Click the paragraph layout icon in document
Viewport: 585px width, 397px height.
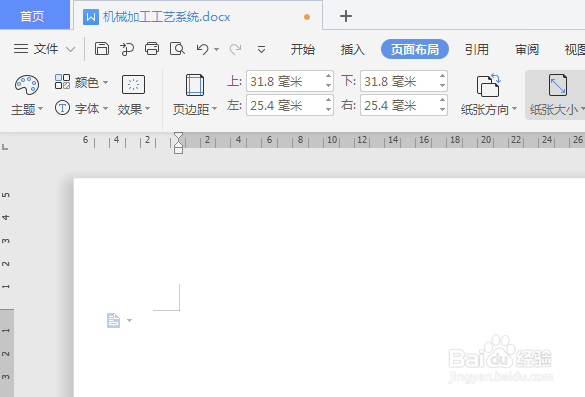pos(114,321)
